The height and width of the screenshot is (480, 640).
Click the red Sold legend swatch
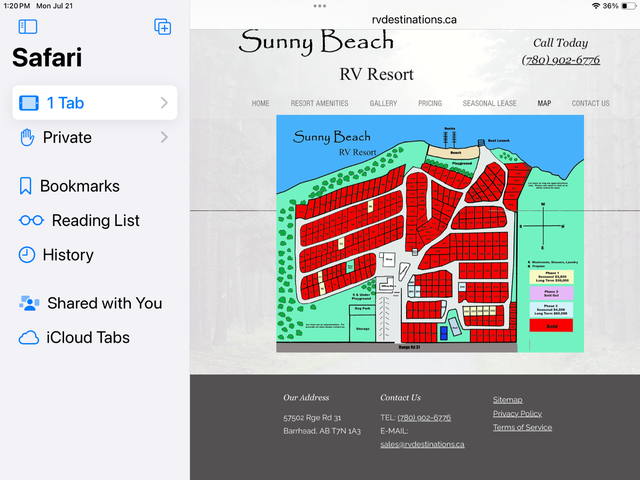[x=551, y=326]
